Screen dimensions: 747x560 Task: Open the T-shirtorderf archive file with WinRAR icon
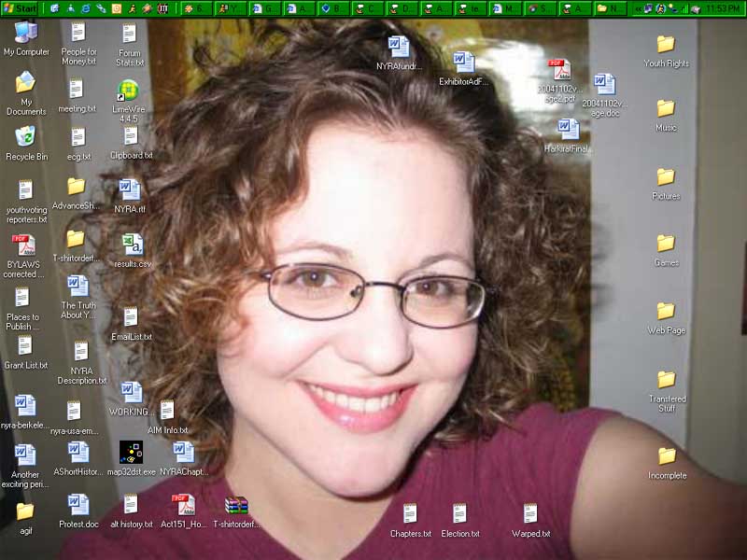tap(236, 506)
